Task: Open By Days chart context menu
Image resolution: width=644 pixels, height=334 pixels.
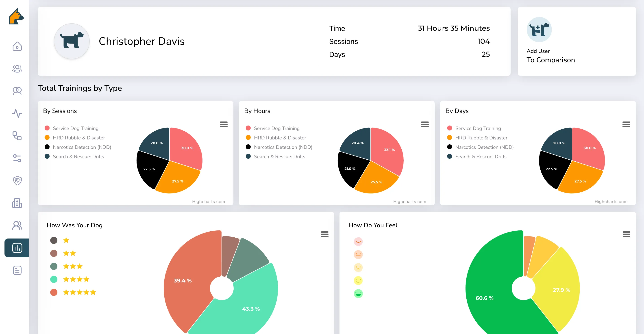Action: point(626,124)
